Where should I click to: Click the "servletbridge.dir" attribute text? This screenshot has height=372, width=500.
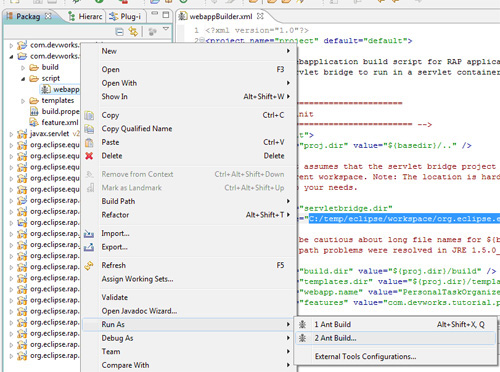tap(346, 209)
